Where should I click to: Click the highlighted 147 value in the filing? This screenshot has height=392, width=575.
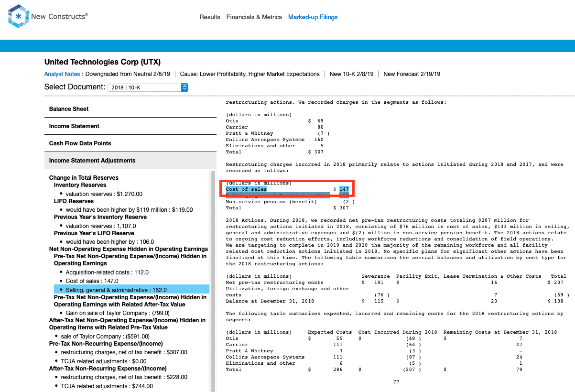pos(344,189)
